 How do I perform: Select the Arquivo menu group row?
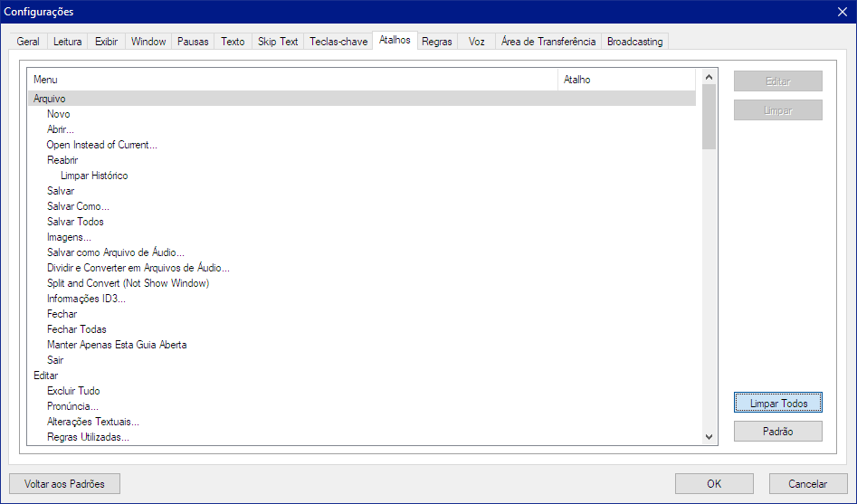[x=50, y=99]
